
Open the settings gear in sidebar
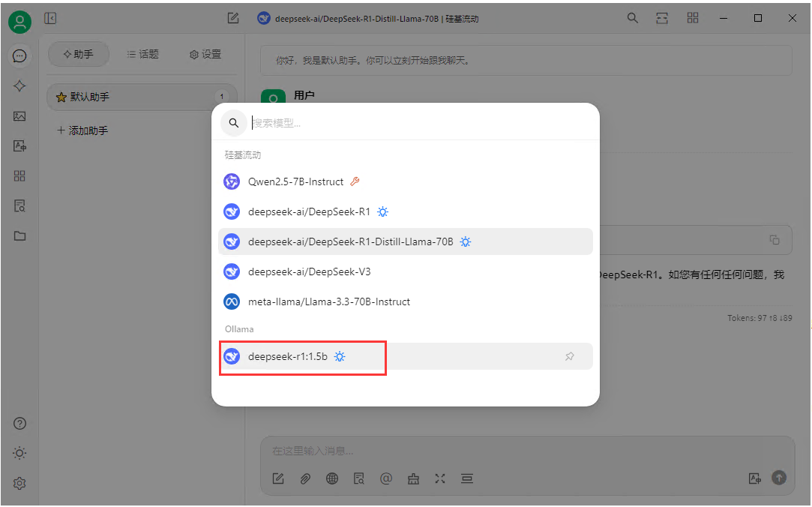pyautogui.click(x=19, y=483)
